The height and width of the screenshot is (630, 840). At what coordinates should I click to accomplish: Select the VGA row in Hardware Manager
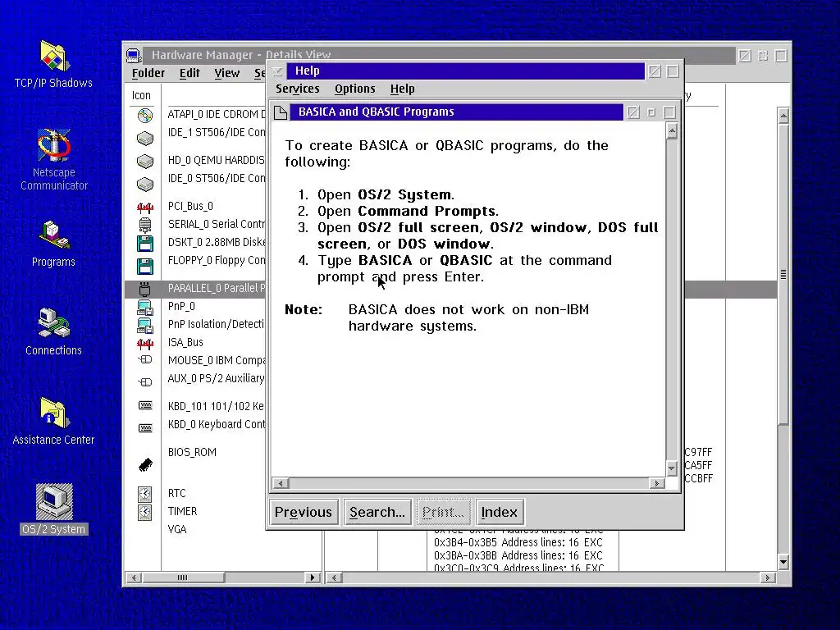pos(177,529)
